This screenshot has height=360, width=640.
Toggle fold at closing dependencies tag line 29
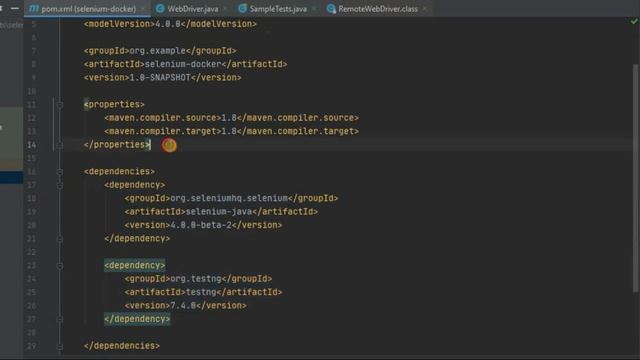[60, 346]
